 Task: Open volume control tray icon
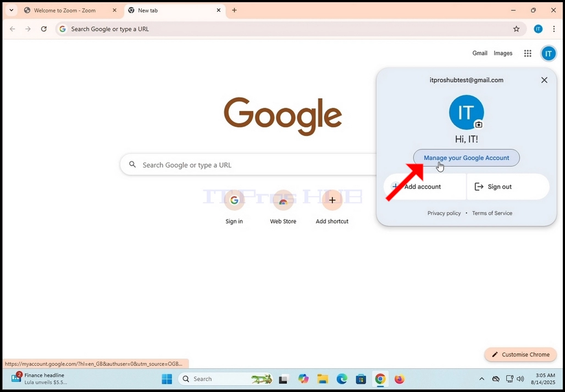point(520,379)
